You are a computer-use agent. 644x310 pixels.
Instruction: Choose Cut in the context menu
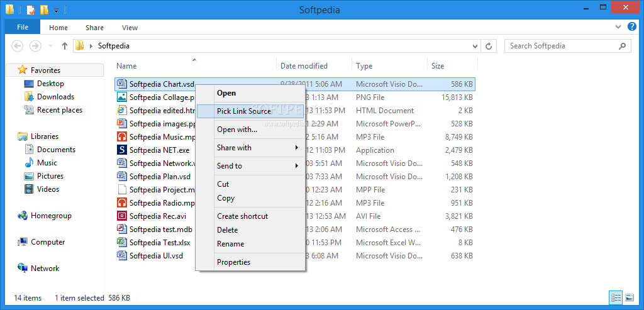click(250, 184)
